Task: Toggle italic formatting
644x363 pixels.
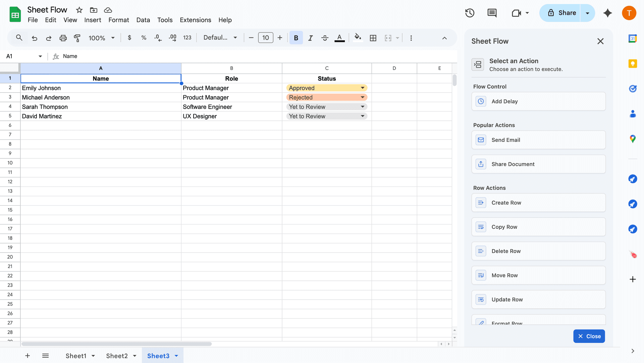Action: 310,38
